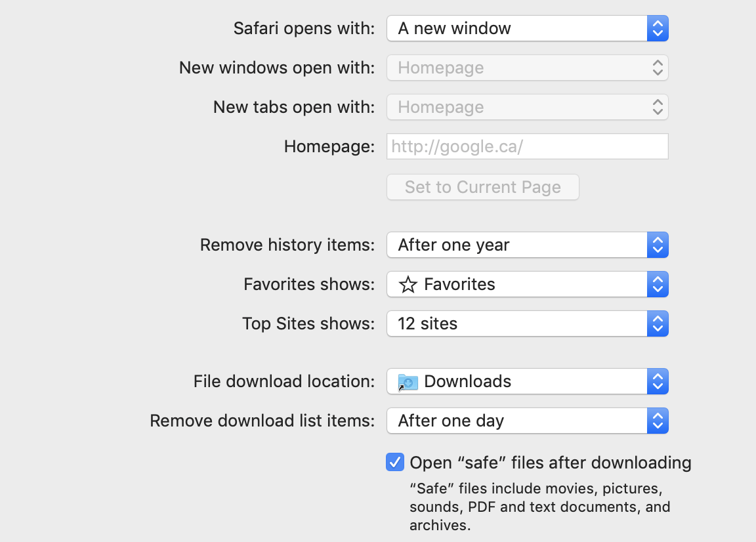Viewport: 756px width, 542px height.
Task: Click the arrows on New tabs popup
Action: click(658, 107)
